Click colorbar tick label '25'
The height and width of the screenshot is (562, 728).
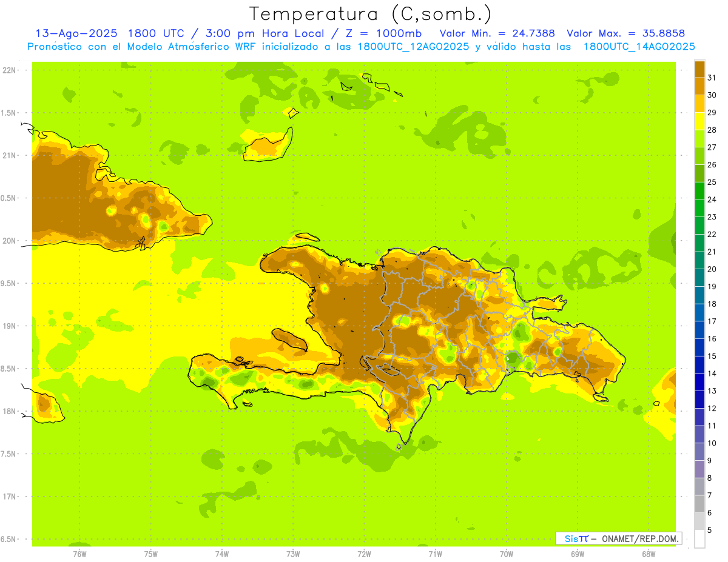tap(712, 182)
